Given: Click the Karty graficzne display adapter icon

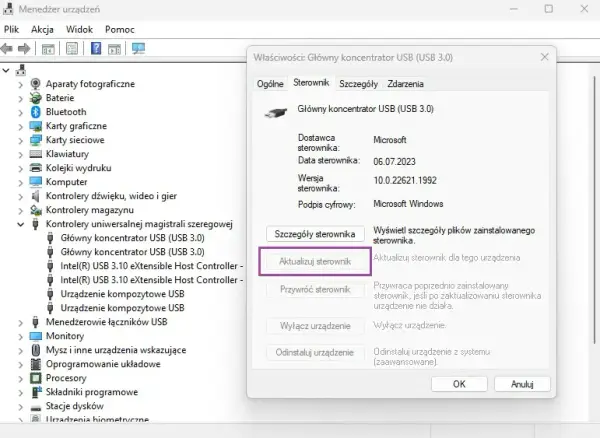Looking at the screenshot, I should point(36,126).
